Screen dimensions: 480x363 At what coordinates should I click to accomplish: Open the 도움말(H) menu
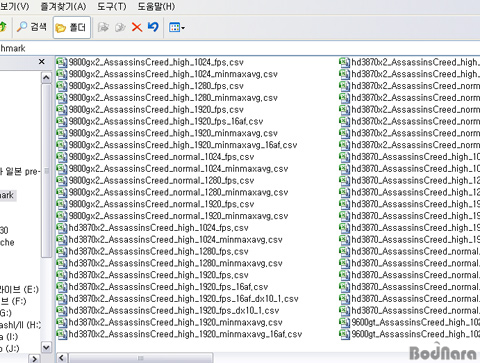(x=156, y=6)
